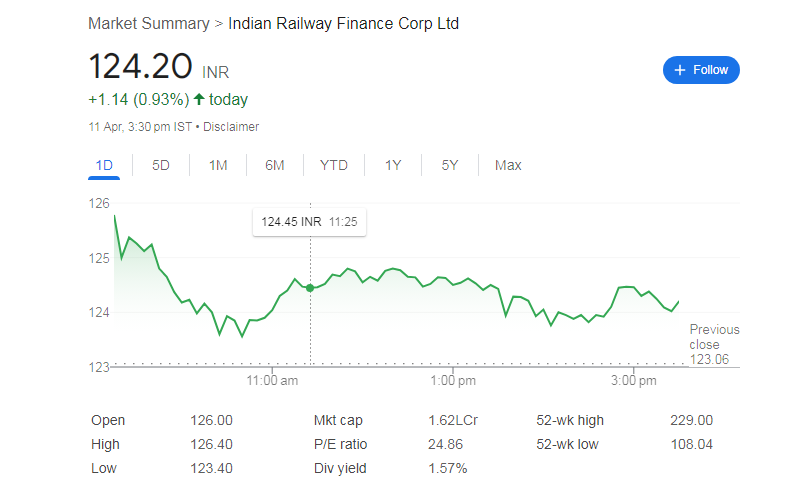Show the YTD chart range
This screenshot has width=789, height=498.
(334, 165)
